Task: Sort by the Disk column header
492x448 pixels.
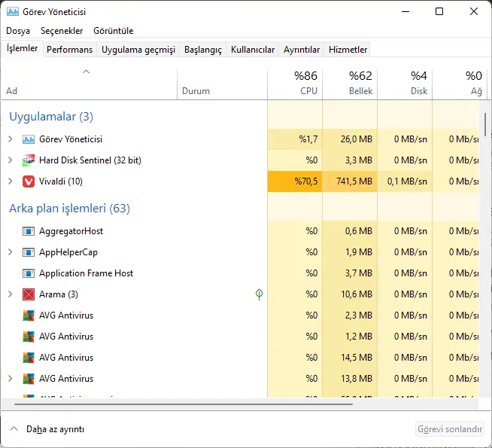Action: (405, 84)
